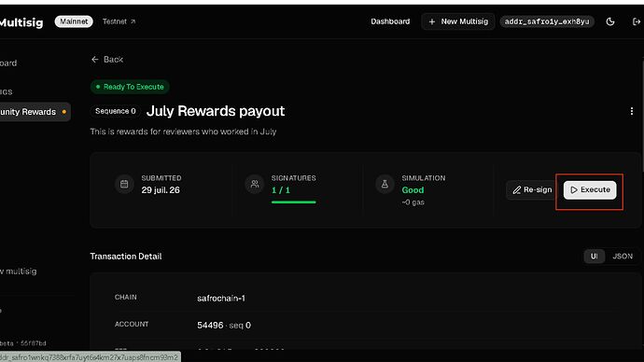
Task: Go back using the Back arrow
Action: 107,60
